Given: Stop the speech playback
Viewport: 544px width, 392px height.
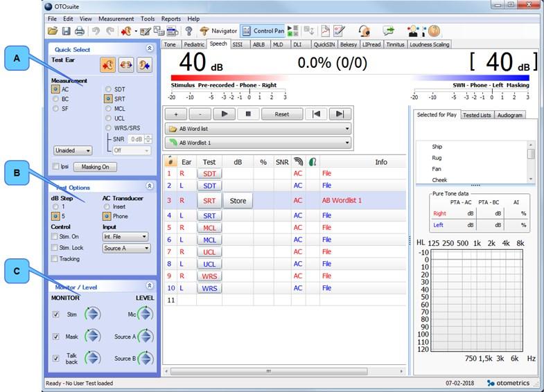Looking at the screenshot, I should pyautogui.click(x=247, y=114).
